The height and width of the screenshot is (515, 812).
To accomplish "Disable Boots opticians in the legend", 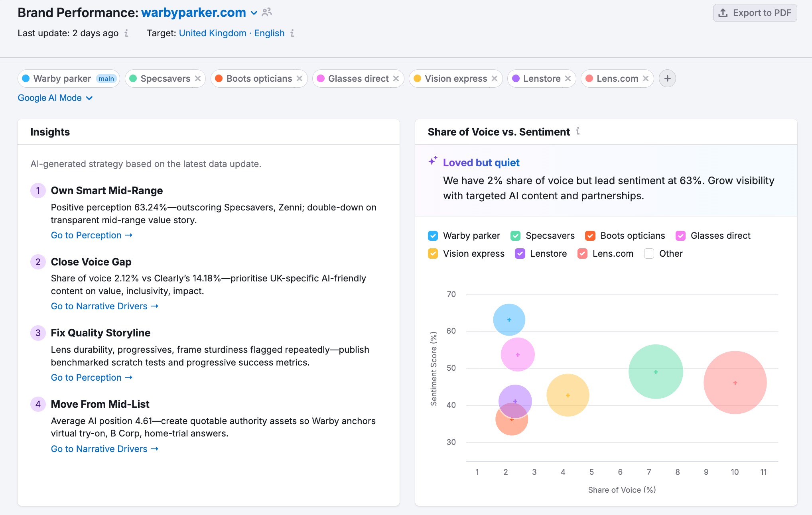I will (590, 236).
